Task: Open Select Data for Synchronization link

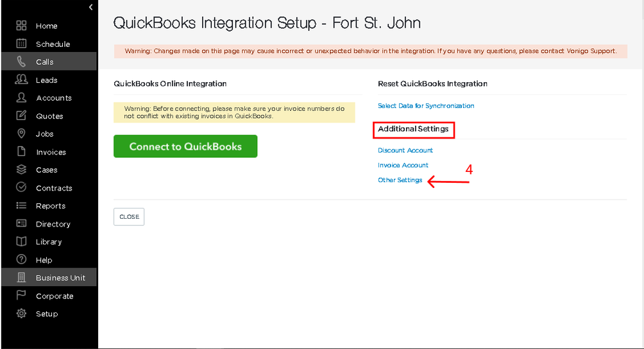Action: pyautogui.click(x=426, y=106)
